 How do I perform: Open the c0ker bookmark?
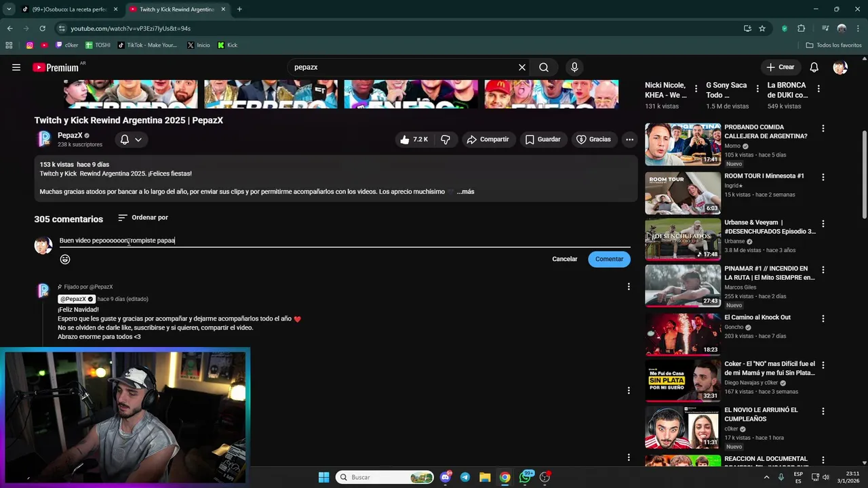click(66, 45)
